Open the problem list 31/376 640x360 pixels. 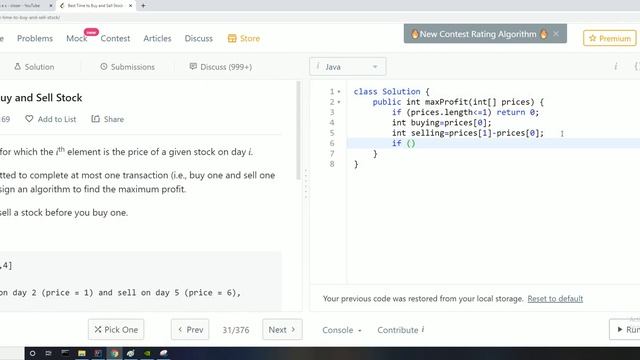[236, 330]
